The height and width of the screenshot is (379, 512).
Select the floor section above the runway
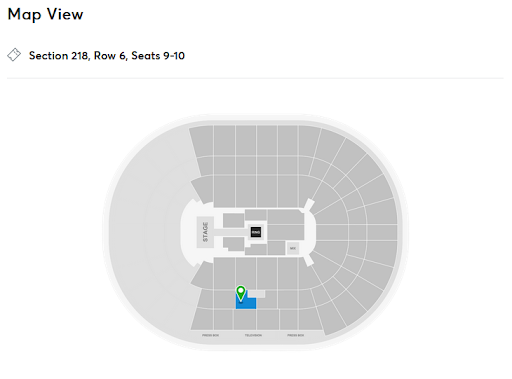(x=233, y=221)
